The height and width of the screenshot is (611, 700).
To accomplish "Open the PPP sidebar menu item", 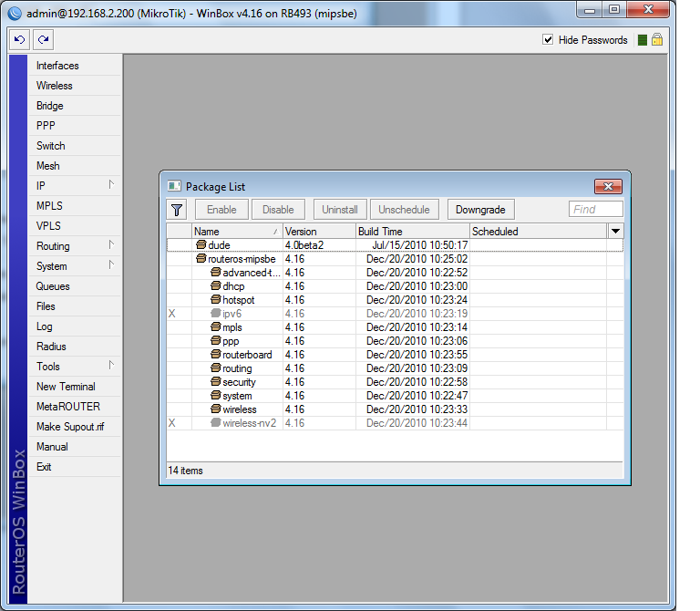I will tap(75, 126).
